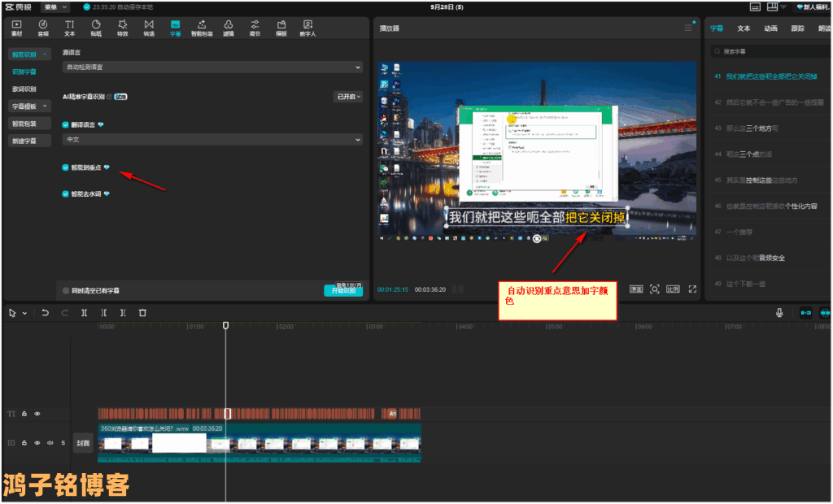Select 歌词识别 in the left sidebar
833x504 pixels.
(24, 89)
